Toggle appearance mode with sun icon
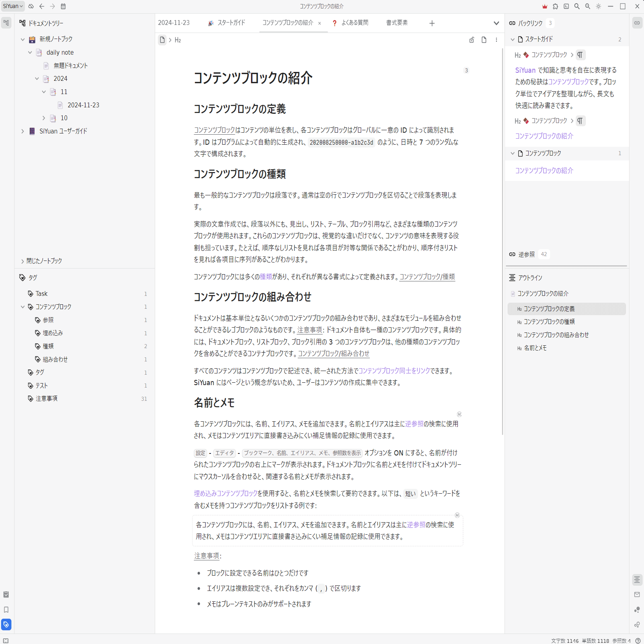644x644 pixels. coord(599,6)
